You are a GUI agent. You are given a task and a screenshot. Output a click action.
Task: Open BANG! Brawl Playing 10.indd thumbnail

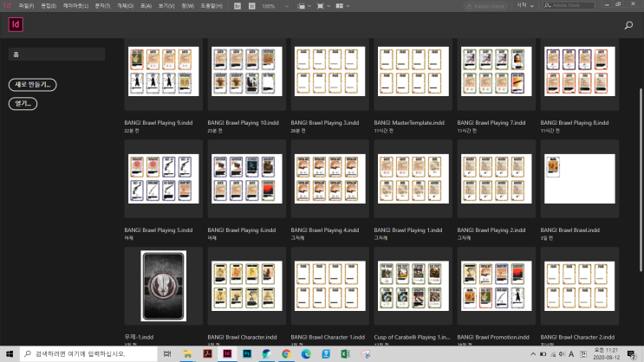point(247,71)
